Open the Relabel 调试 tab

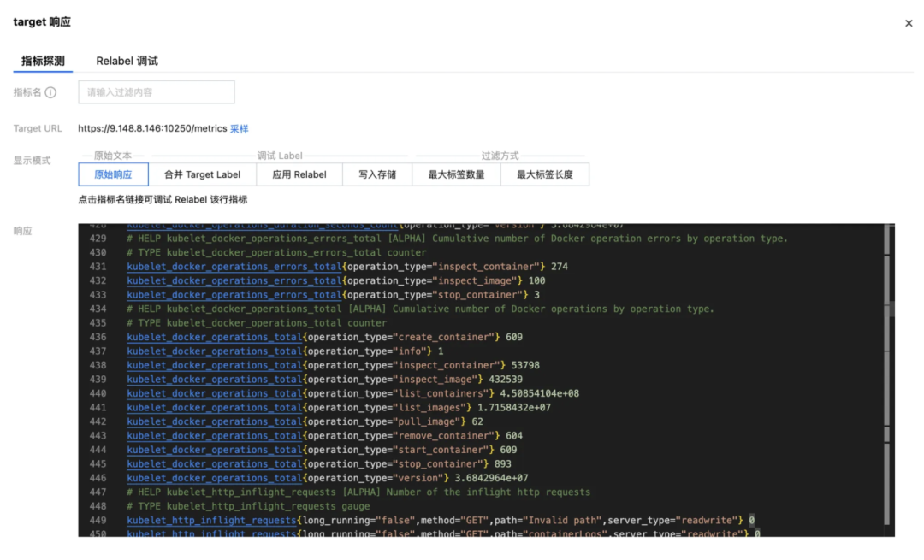(127, 61)
